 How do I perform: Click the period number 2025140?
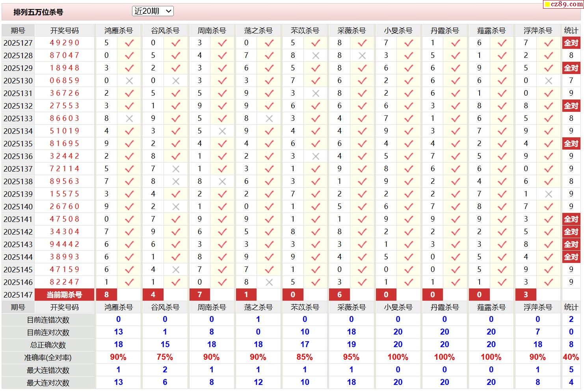[18, 207]
